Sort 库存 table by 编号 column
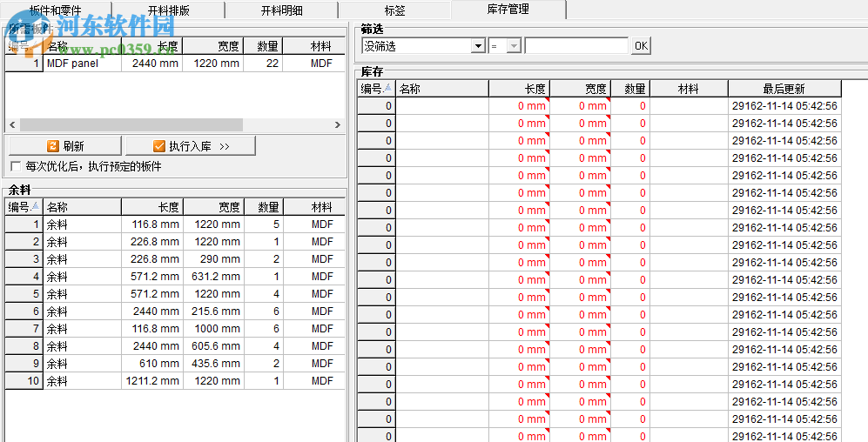The width and height of the screenshot is (868, 442). coord(376,89)
